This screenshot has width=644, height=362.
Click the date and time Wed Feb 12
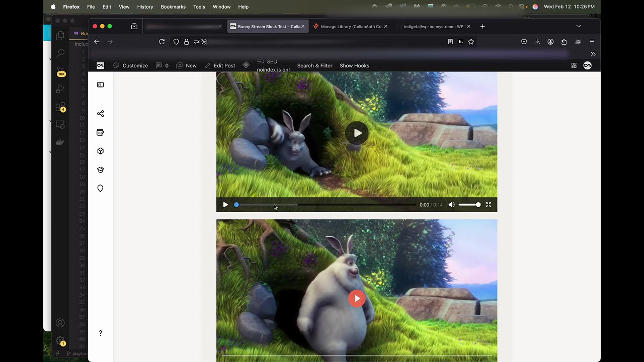(569, 7)
